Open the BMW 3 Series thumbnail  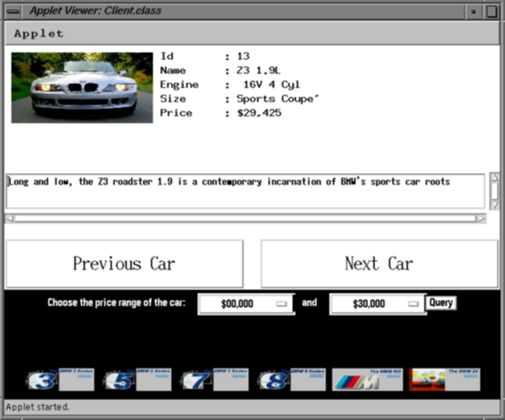60,380
